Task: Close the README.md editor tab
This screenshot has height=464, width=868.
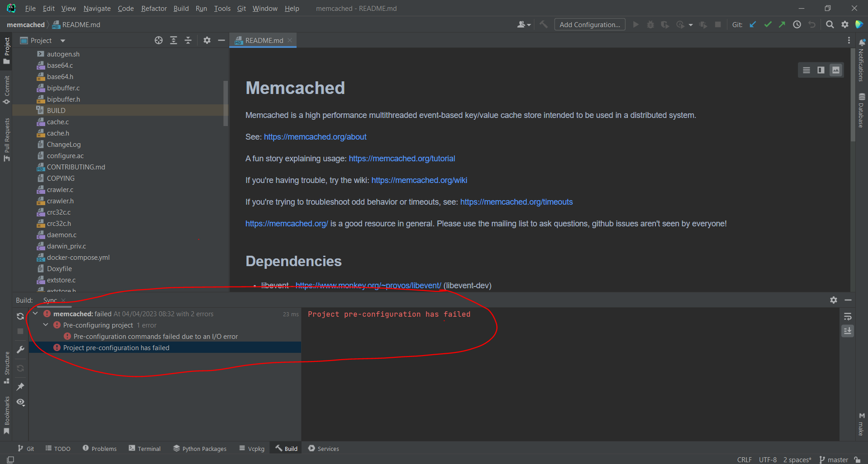Action: [290, 41]
